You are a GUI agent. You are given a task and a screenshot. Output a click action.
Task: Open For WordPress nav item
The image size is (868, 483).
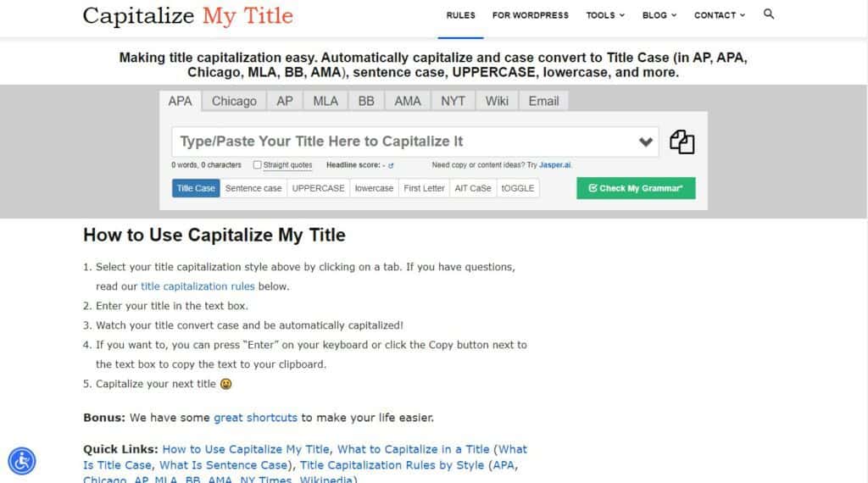coord(531,15)
